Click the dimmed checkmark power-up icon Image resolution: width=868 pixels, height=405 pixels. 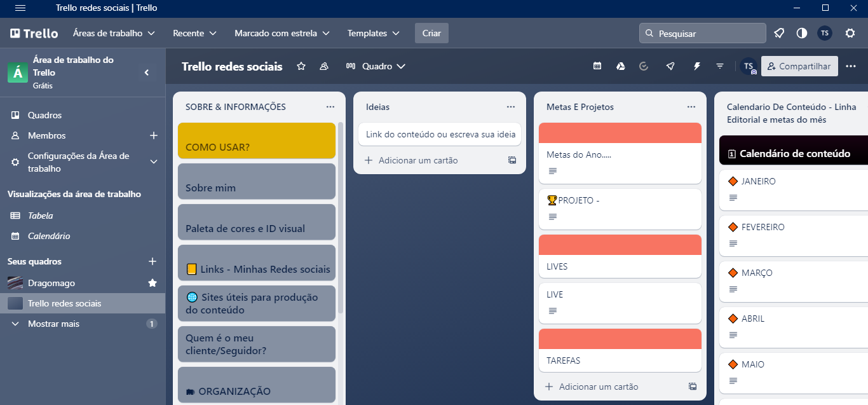(644, 66)
